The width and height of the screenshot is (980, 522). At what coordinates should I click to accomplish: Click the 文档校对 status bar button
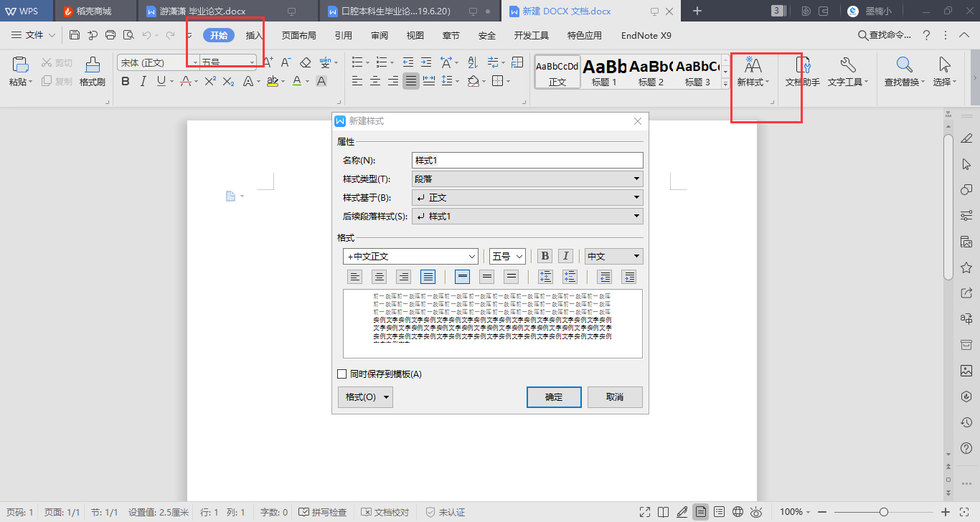385,512
